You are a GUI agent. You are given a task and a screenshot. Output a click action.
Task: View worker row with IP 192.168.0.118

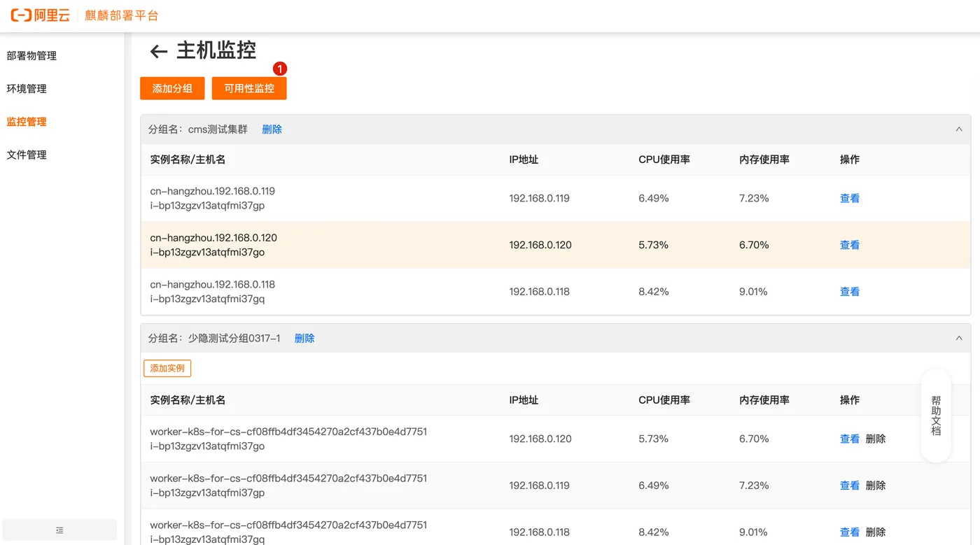pos(850,532)
